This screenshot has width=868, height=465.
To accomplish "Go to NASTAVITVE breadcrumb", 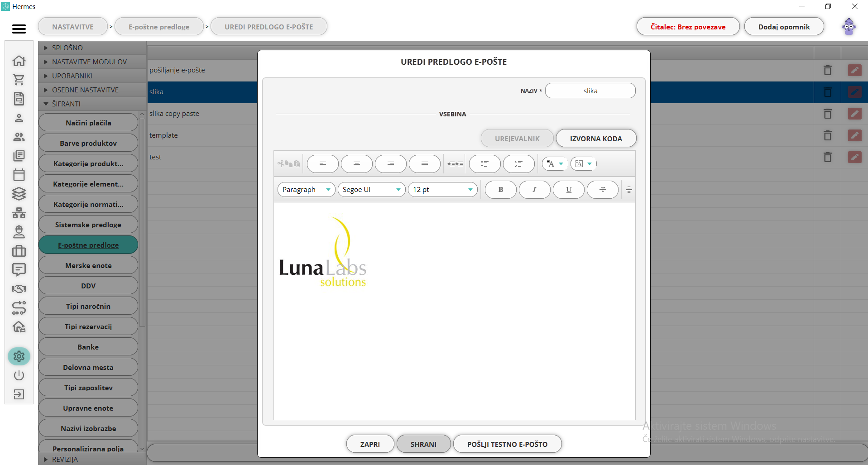I will point(73,27).
